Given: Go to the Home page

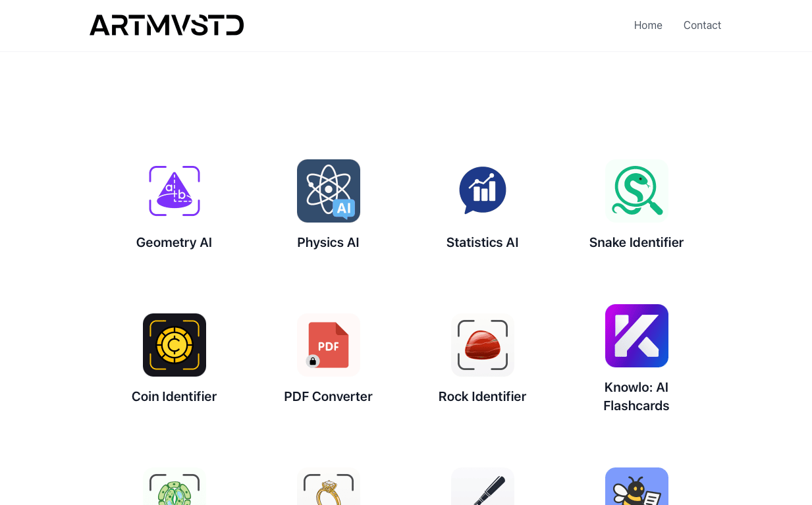Looking at the screenshot, I should click(x=648, y=25).
